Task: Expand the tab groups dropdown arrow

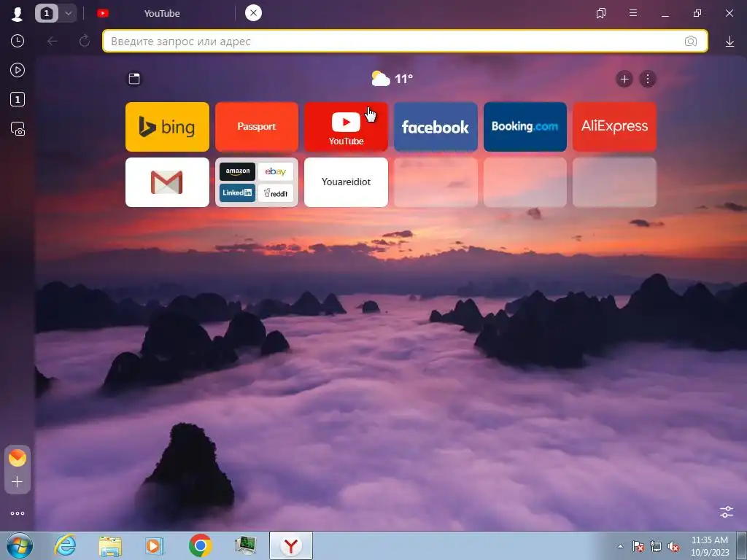Action: [68, 13]
